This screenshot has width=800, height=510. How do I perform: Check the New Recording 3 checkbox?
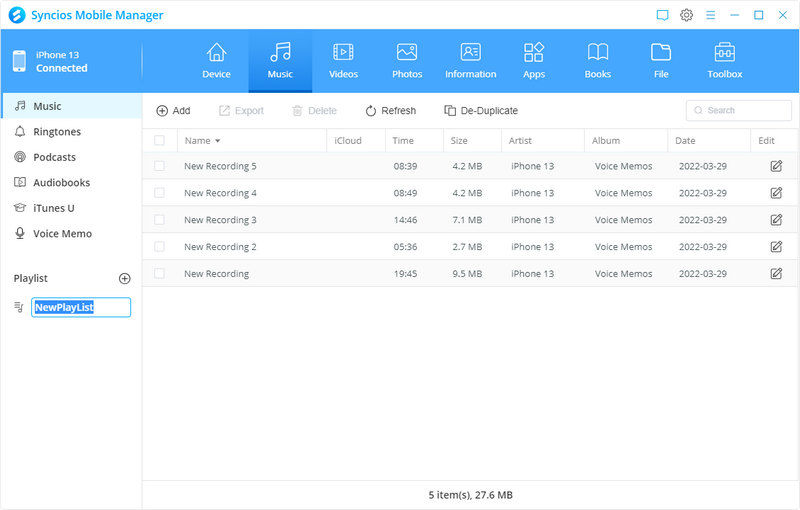click(x=159, y=220)
